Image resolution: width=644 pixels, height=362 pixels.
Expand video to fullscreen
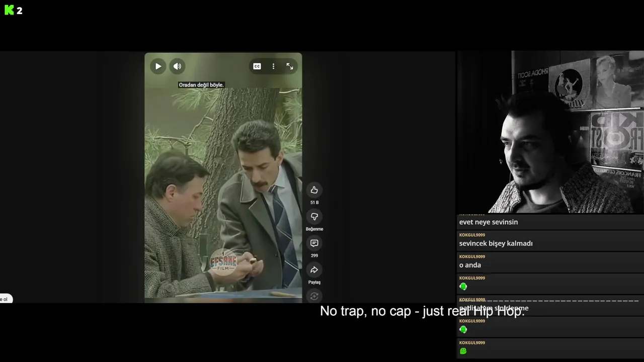(290, 66)
